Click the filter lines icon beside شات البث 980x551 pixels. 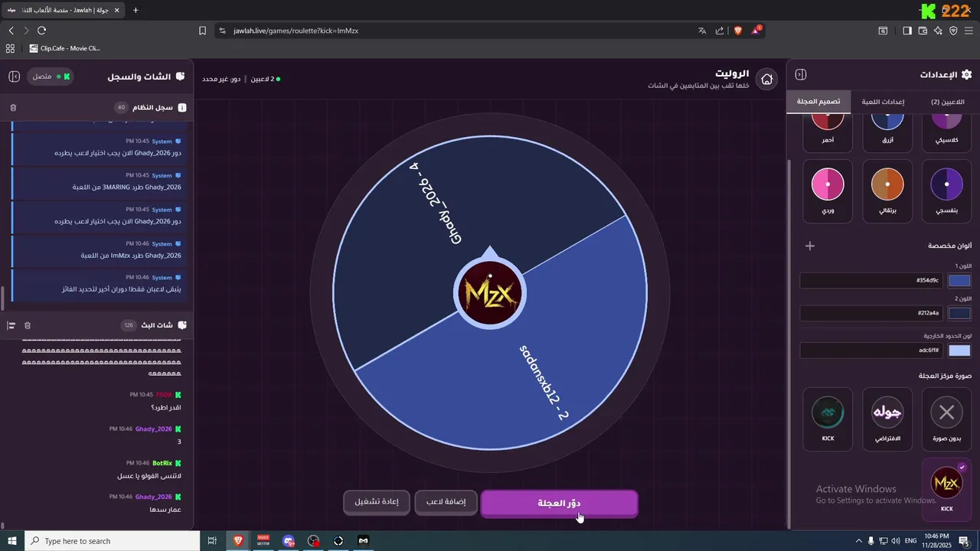pyautogui.click(x=11, y=325)
